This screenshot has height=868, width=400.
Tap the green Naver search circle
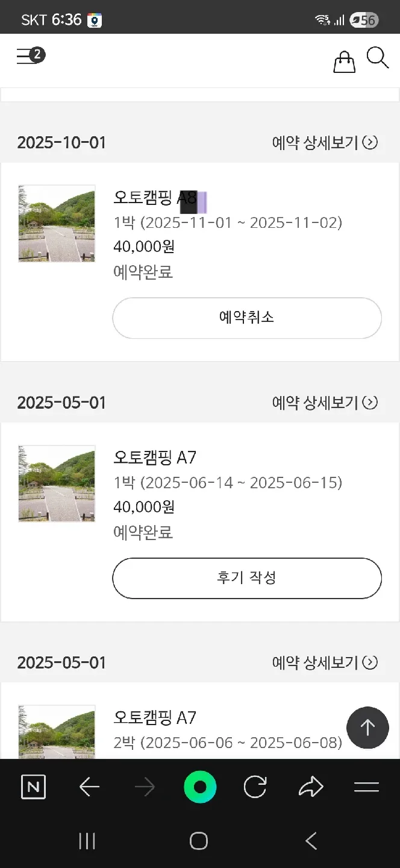click(200, 787)
